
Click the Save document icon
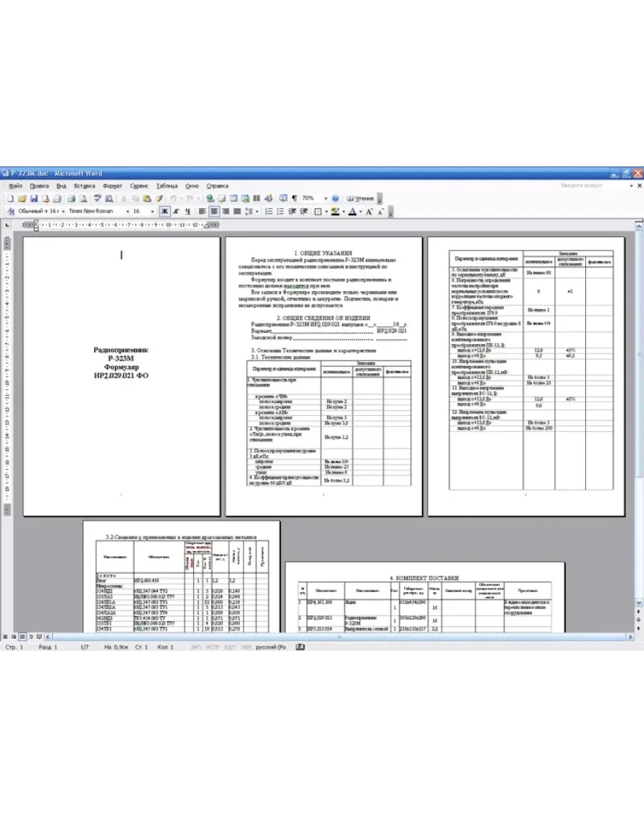point(33,199)
